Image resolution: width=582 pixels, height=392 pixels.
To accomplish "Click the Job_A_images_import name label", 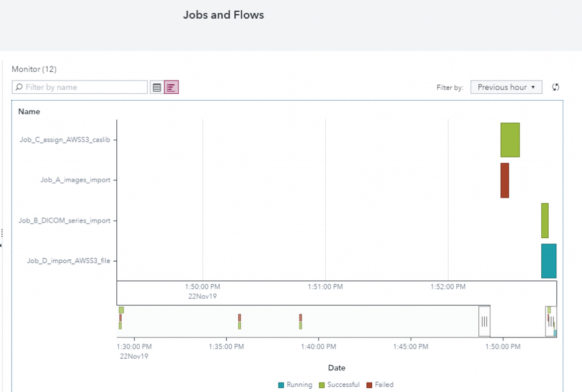I will [75, 180].
